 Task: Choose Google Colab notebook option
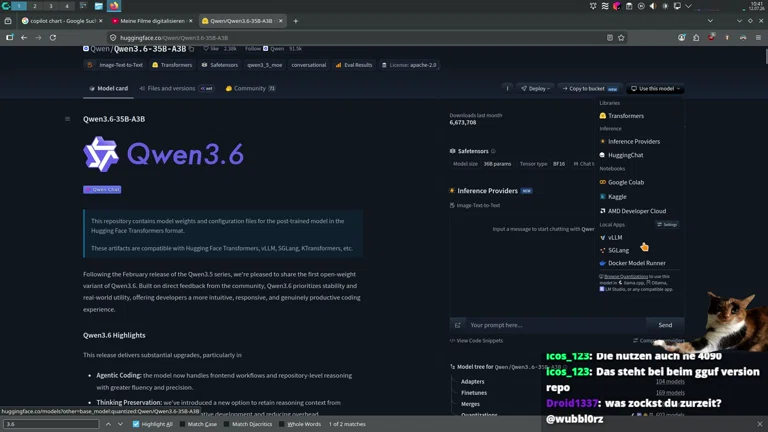point(625,182)
